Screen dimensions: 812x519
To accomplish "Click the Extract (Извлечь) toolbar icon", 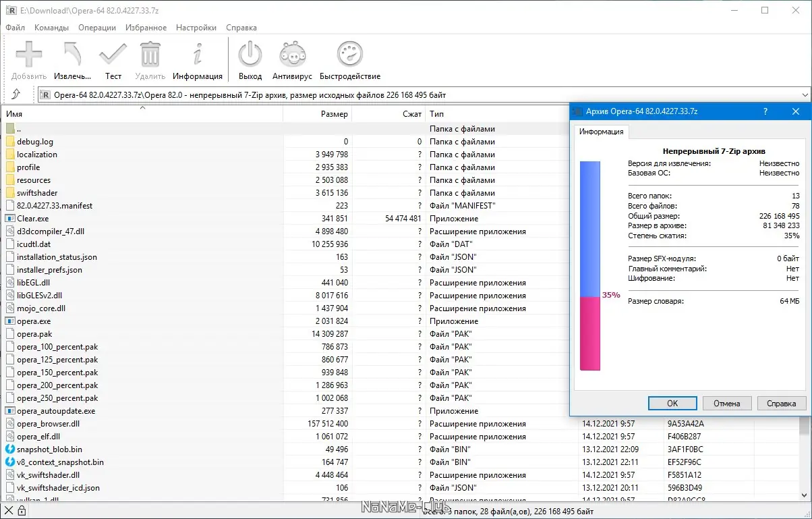I will tap(72, 55).
